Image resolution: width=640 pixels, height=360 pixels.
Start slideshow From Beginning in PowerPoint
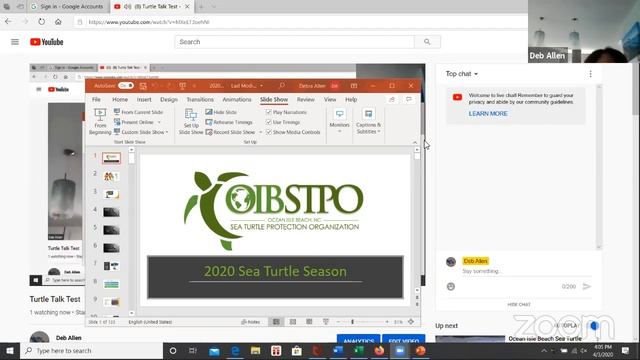point(100,121)
